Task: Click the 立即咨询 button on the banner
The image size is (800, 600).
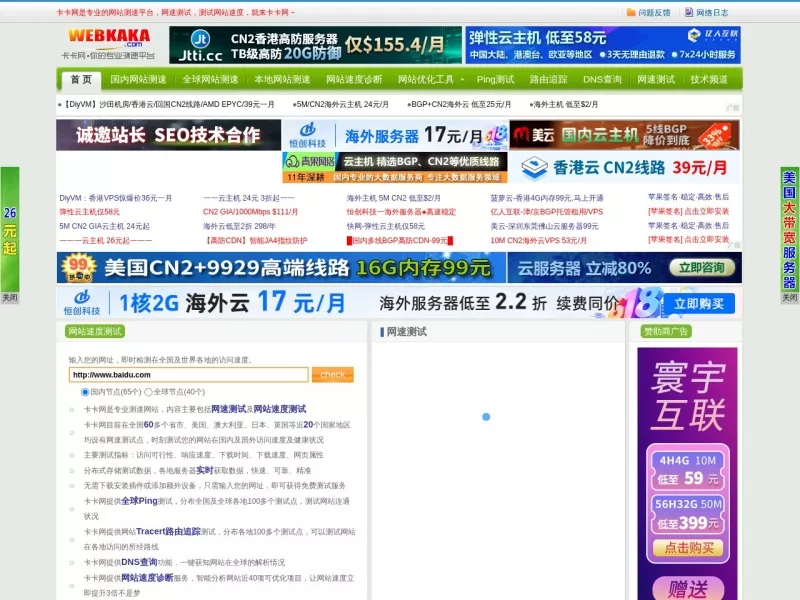Action: (702, 268)
